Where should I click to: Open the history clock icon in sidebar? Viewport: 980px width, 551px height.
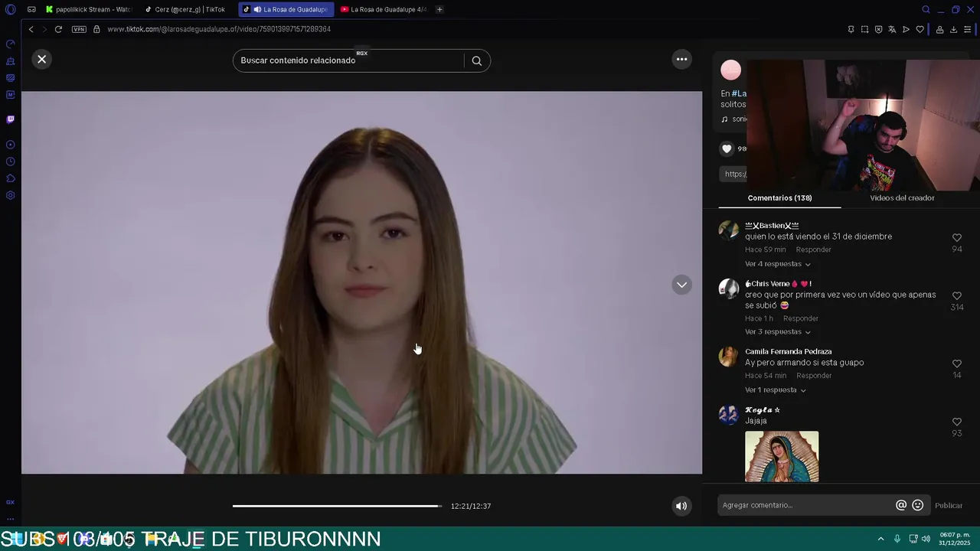[x=10, y=161]
